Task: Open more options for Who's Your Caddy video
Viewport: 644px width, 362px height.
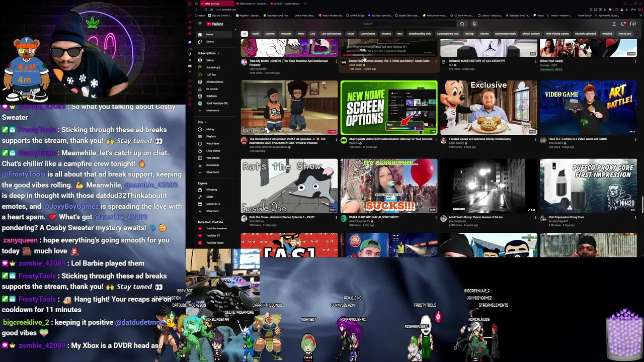Action: [635, 61]
